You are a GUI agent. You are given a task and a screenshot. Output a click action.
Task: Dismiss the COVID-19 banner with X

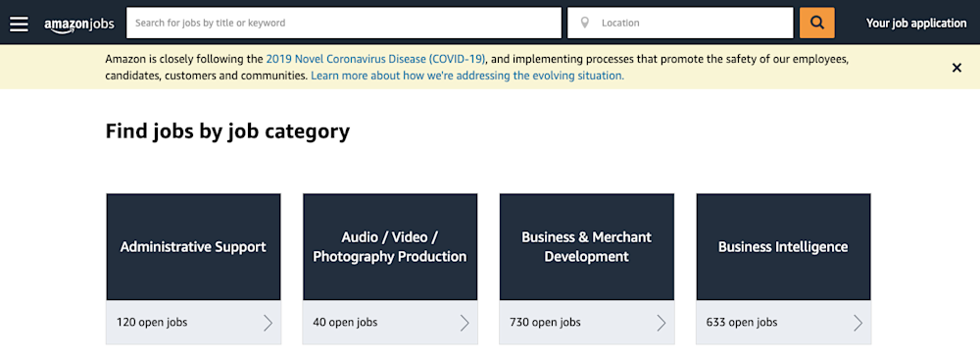956,68
